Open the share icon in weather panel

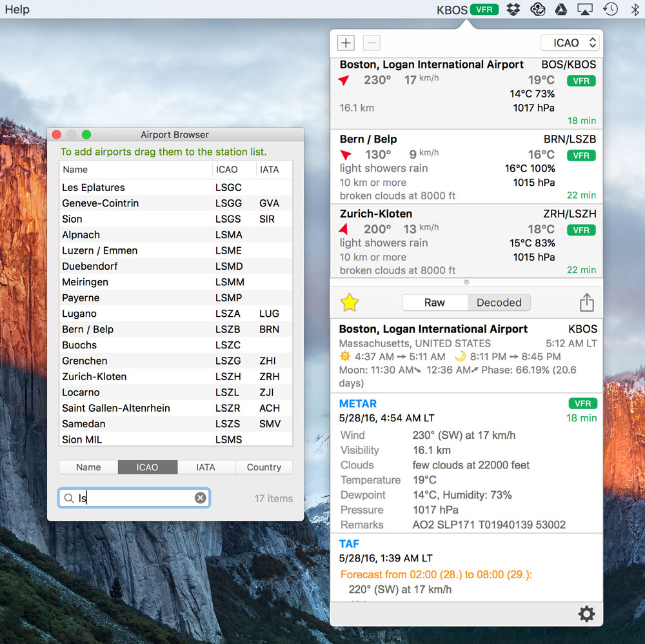[586, 302]
